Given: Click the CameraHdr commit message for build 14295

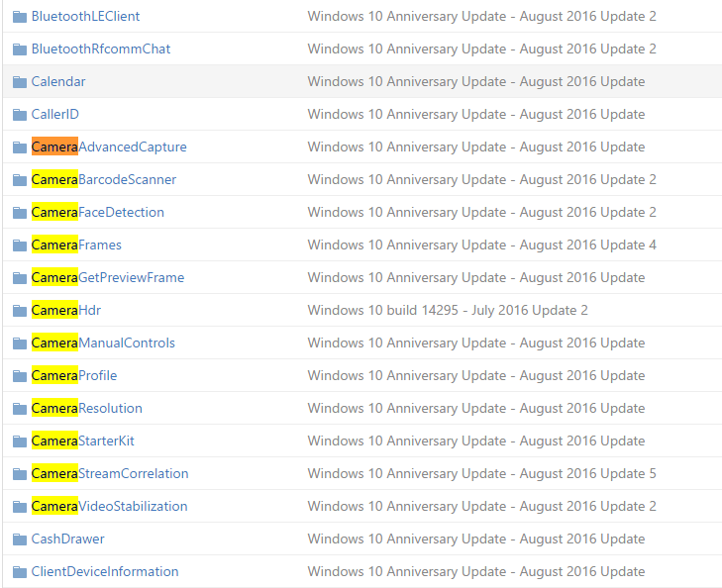Looking at the screenshot, I should point(448,311).
